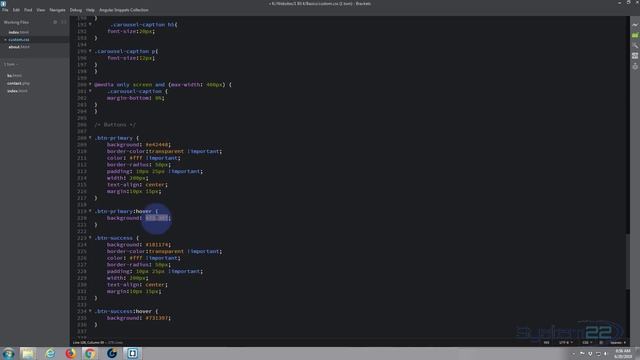The image size is (640, 360).
Task: Open the Help menu
Action: click(90, 10)
